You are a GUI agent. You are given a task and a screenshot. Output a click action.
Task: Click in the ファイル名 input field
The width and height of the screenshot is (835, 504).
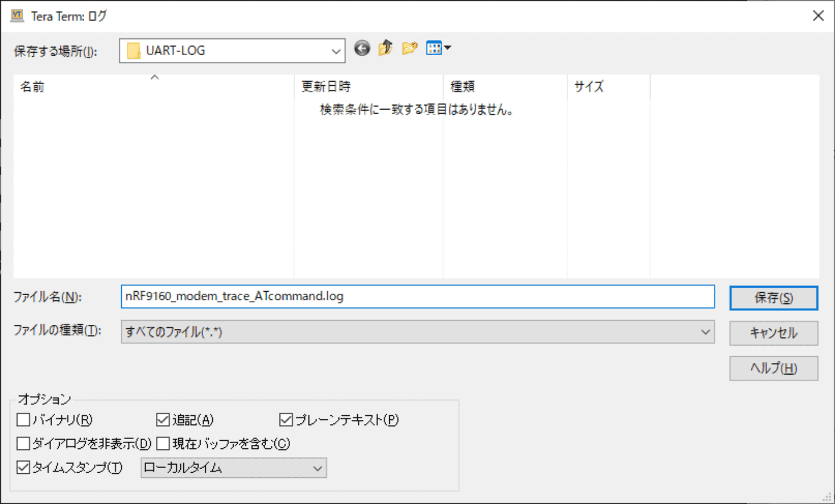[x=418, y=296]
